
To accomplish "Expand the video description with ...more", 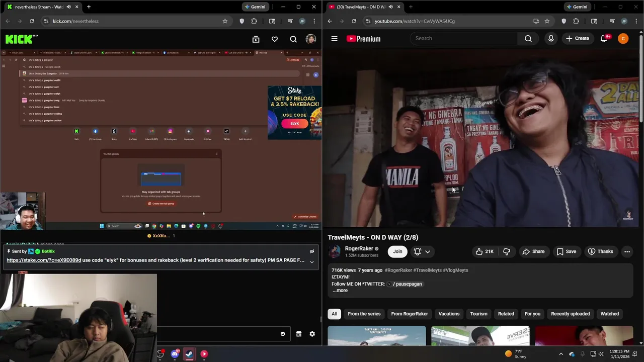I will point(340,290).
